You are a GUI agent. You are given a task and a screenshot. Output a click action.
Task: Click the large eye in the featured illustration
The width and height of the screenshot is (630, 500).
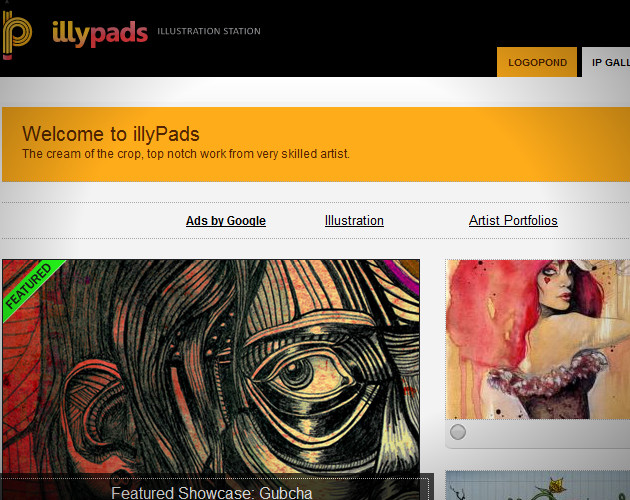coord(299,374)
